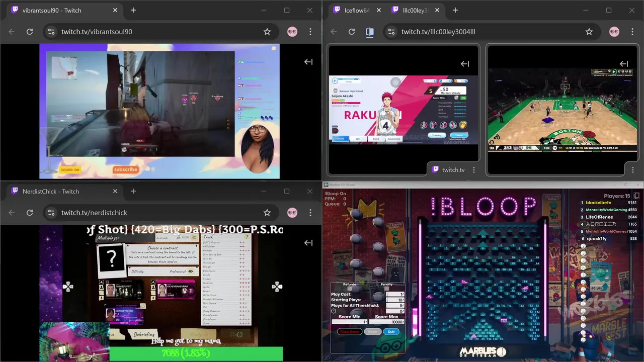Click the back arrow icon in the Rakuzan game

(x=335, y=80)
